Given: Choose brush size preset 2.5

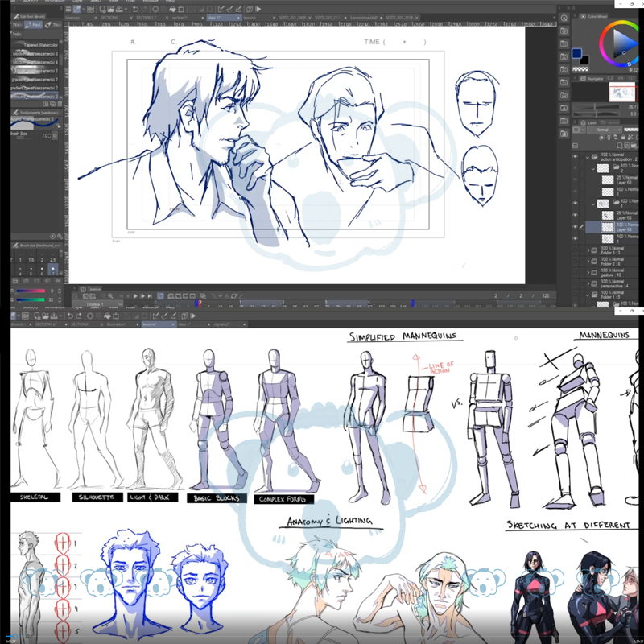Looking at the screenshot, I should click(x=52, y=258).
